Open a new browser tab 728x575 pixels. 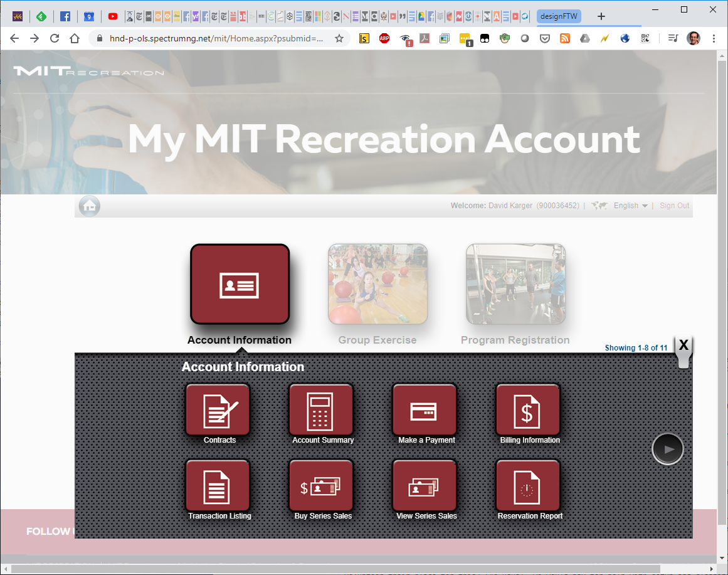click(x=601, y=16)
